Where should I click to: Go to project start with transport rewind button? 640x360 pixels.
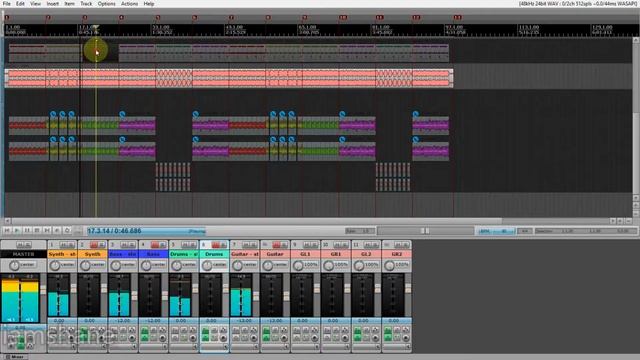point(7,231)
